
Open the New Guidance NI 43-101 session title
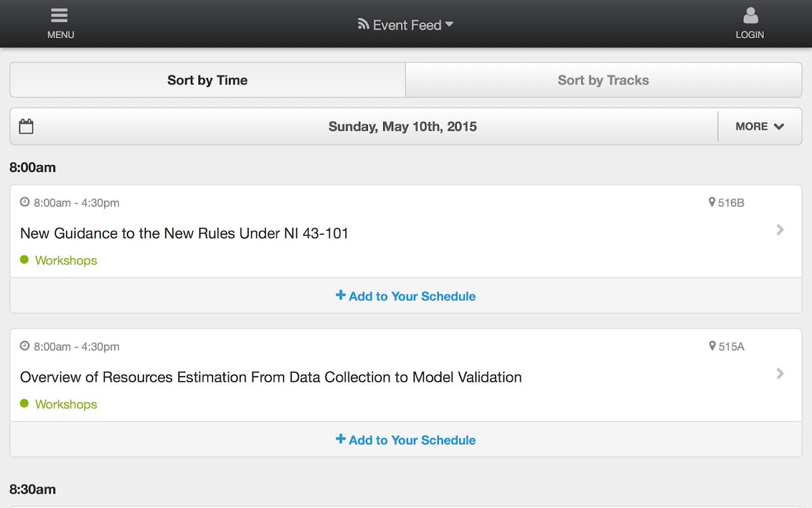pos(185,234)
